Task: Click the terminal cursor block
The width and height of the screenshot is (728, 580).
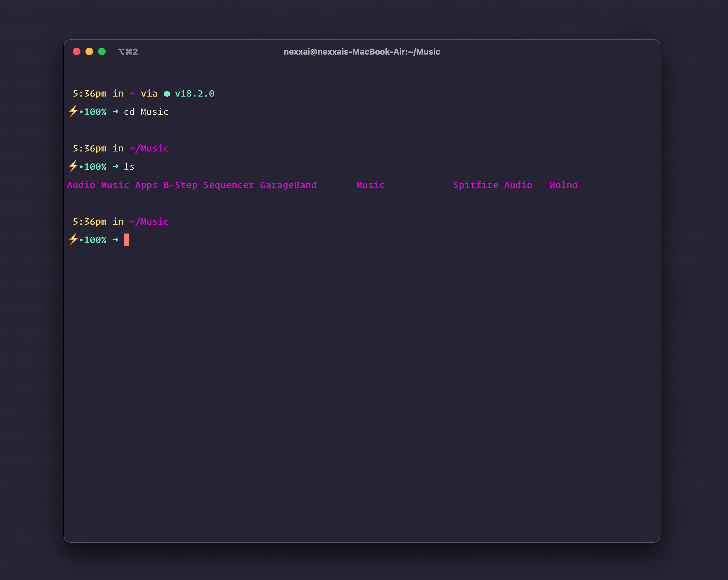Action: pyautogui.click(x=126, y=240)
